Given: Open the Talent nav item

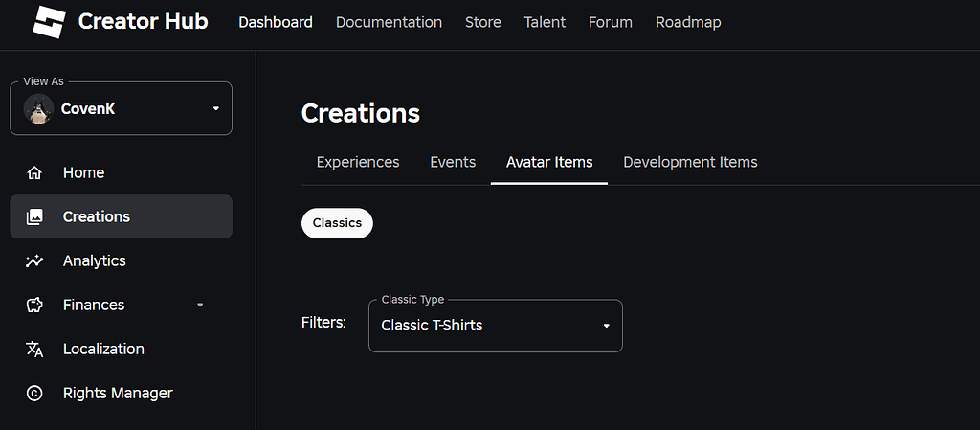Looking at the screenshot, I should click(x=545, y=22).
